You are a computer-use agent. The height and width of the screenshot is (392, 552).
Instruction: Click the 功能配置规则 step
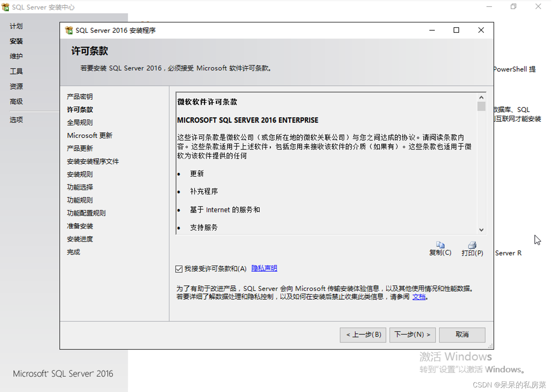86,213
